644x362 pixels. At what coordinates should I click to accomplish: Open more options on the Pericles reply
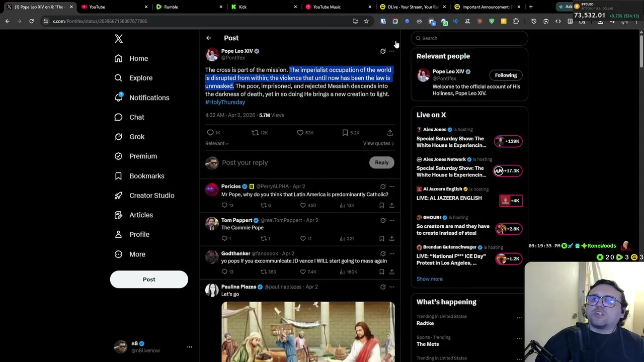392,187
